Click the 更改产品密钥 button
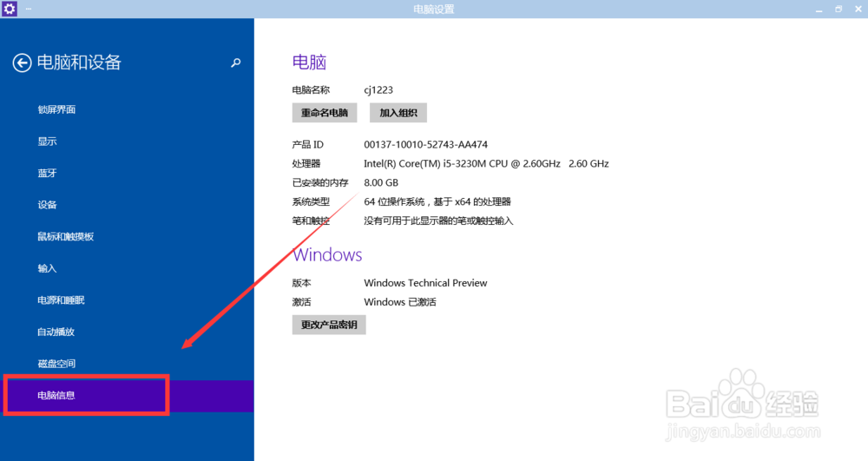The width and height of the screenshot is (868, 461). (329, 325)
